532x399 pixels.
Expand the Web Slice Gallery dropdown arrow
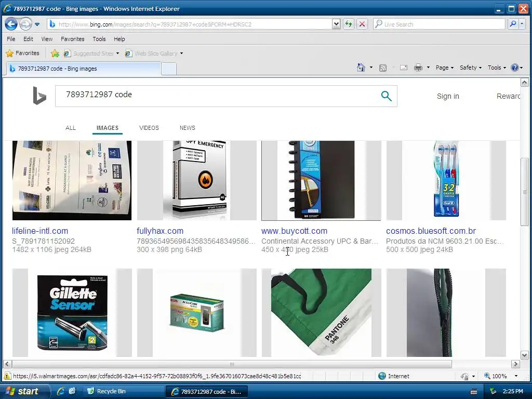181,54
